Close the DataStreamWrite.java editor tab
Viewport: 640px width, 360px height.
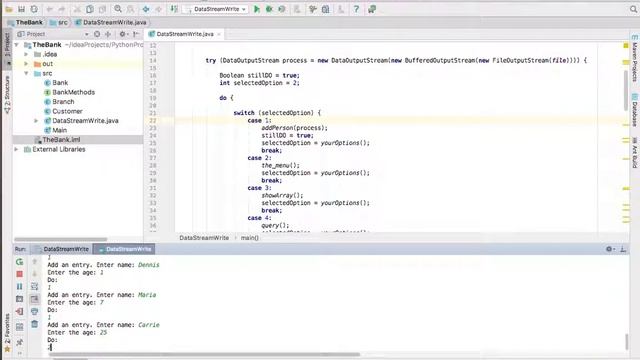219,34
